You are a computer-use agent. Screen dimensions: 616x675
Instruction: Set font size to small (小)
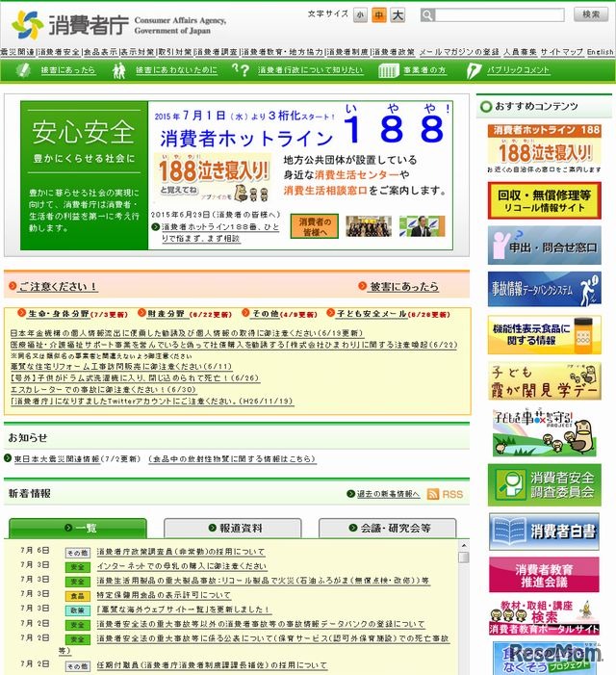[x=360, y=15]
